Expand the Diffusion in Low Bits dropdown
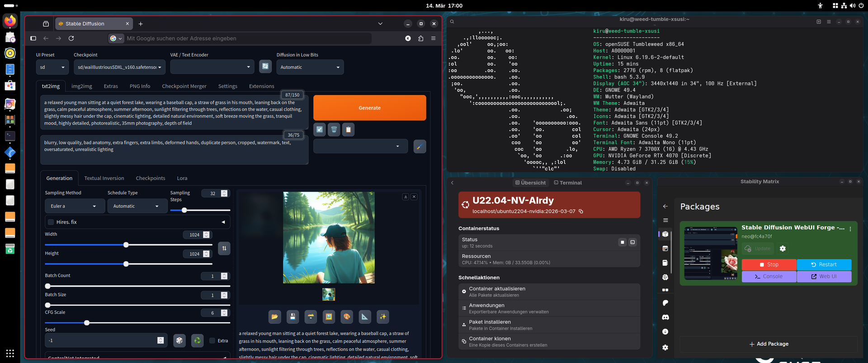Image resolution: width=868 pixels, height=363 pixels. [310, 67]
